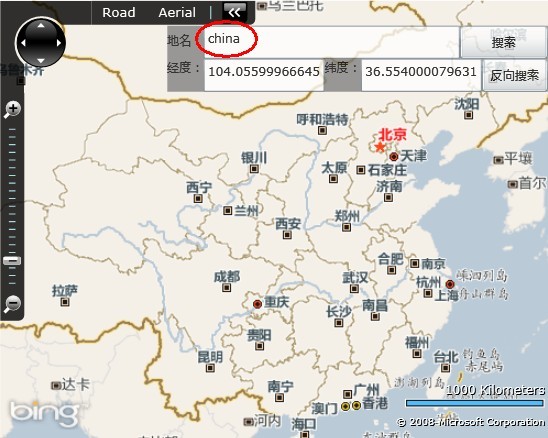Click the 昆明 city marker
Image resolution: width=548 pixels, height=438 pixels.
coord(210,368)
